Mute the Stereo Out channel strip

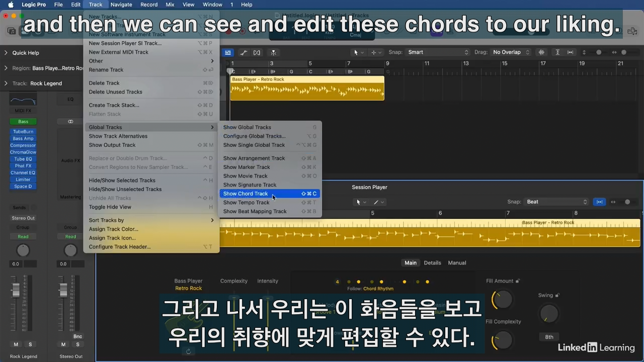point(63,344)
